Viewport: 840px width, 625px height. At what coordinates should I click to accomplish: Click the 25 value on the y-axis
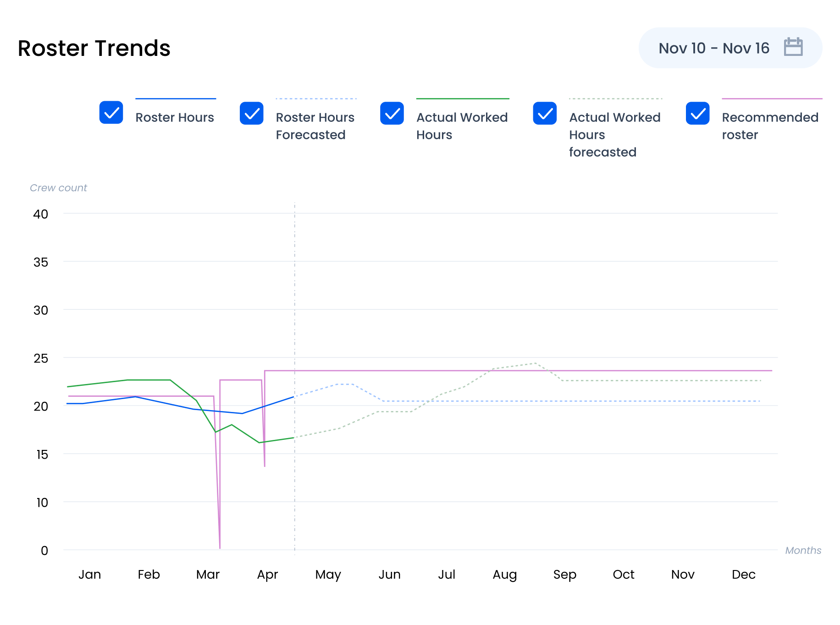[41, 358]
